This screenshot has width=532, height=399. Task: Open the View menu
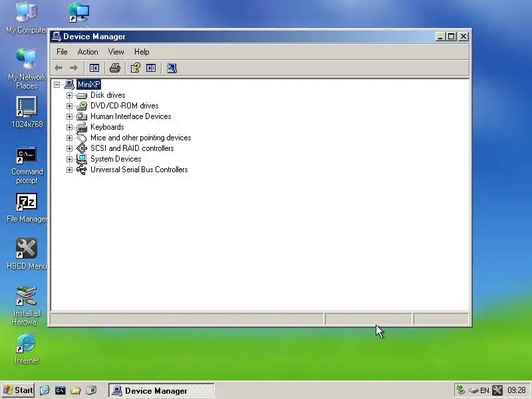click(x=116, y=52)
